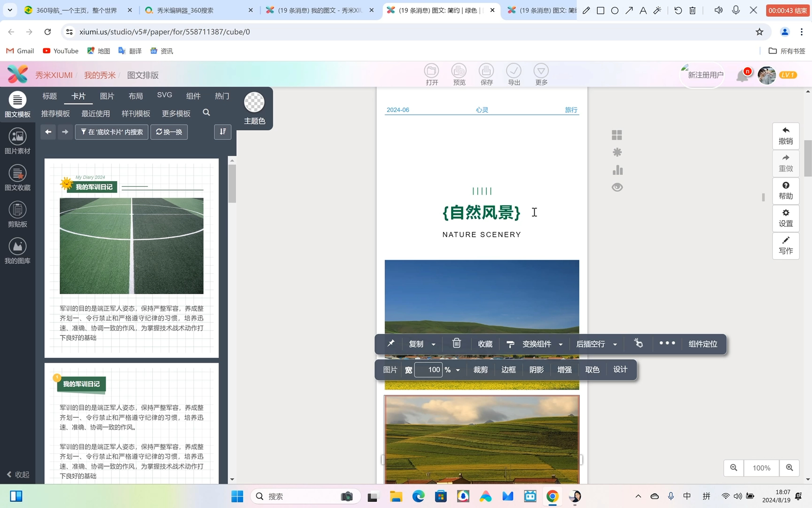Click the 主题色 color swatch
The height and width of the screenshot is (508, 812).
pos(254,102)
